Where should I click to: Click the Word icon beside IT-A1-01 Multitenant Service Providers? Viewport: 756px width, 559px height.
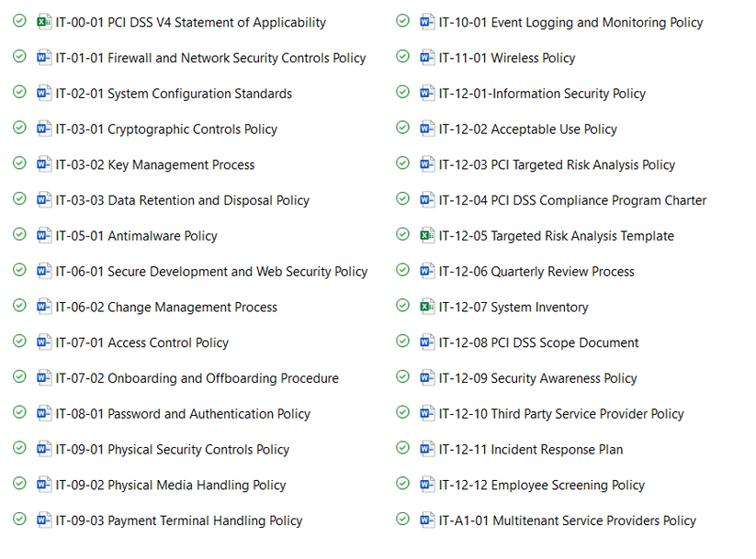[x=427, y=520]
